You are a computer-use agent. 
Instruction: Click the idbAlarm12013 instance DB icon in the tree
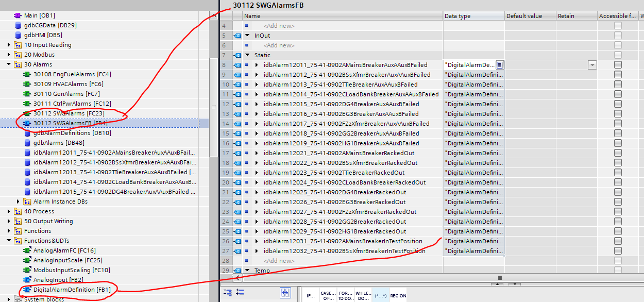(27, 172)
